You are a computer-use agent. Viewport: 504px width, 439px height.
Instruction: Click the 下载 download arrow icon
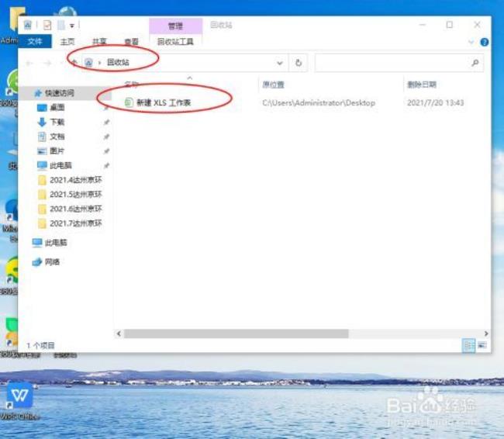[42, 122]
